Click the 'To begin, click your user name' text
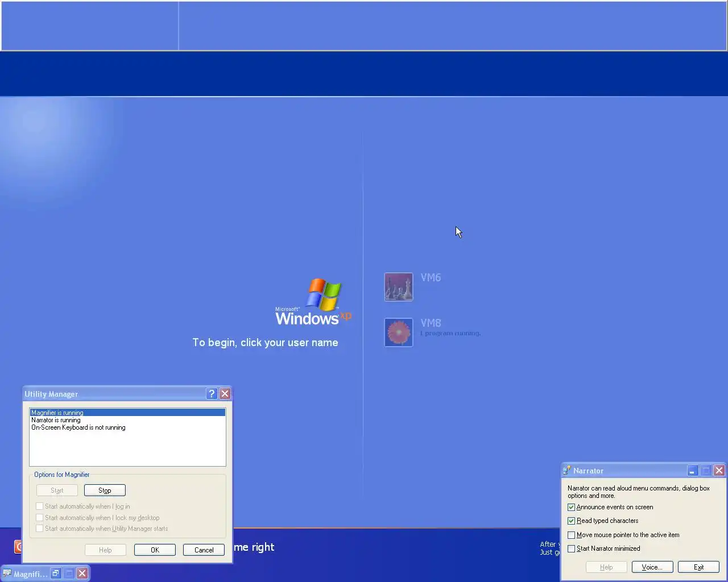The width and height of the screenshot is (728, 582). (265, 343)
